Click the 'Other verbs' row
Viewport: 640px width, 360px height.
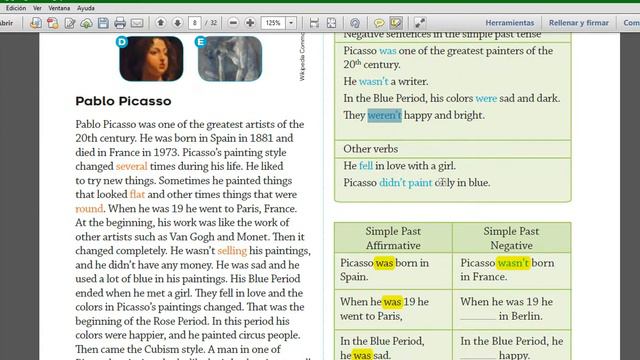coord(453,149)
